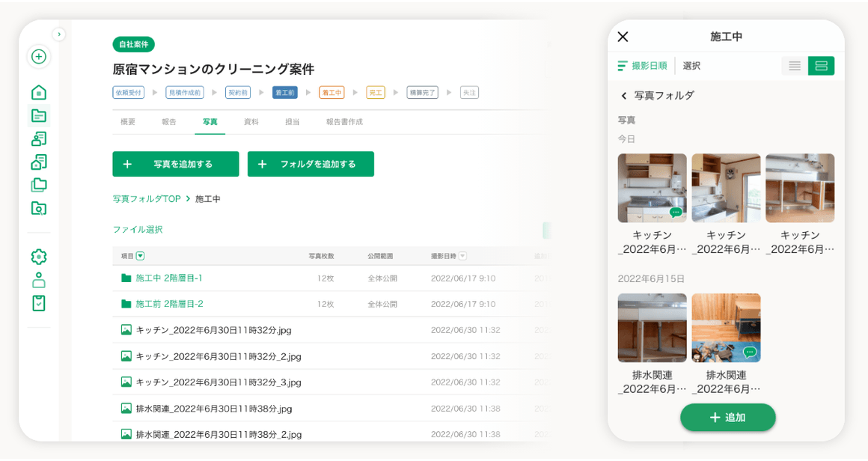The width and height of the screenshot is (868, 461).
Task: Open the clipboard checklist icon in sidebar
Action: pyautogui.click(x=39, y=303)
